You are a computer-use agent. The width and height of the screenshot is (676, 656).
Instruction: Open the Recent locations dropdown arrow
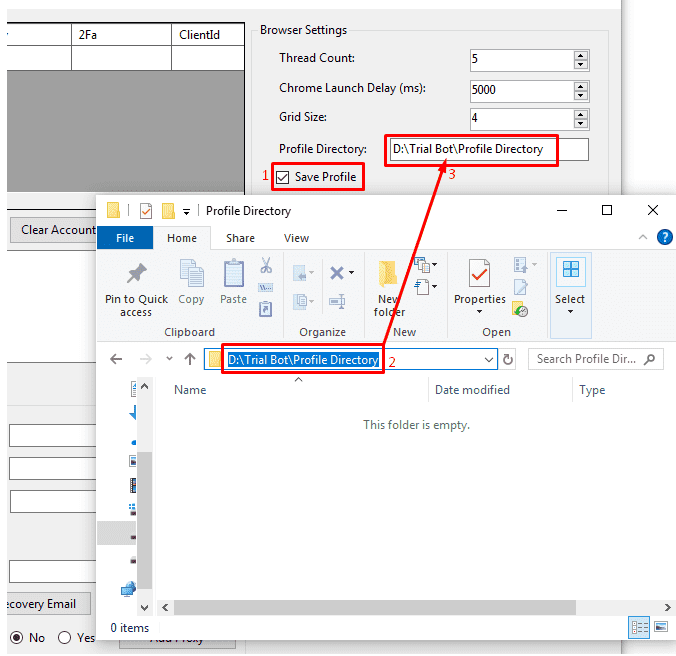(169, 359)
